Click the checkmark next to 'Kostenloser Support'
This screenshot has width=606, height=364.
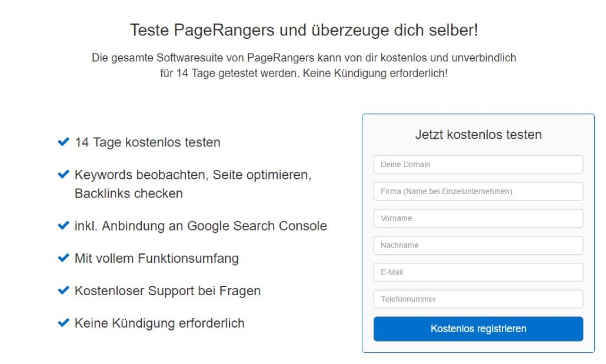[64, 290]
